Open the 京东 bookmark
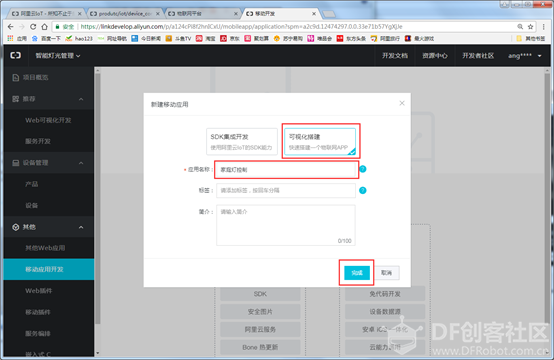Image resolution: width=554 pixels, height=360 pixels. pyautogui.click(x=230, y=38)
